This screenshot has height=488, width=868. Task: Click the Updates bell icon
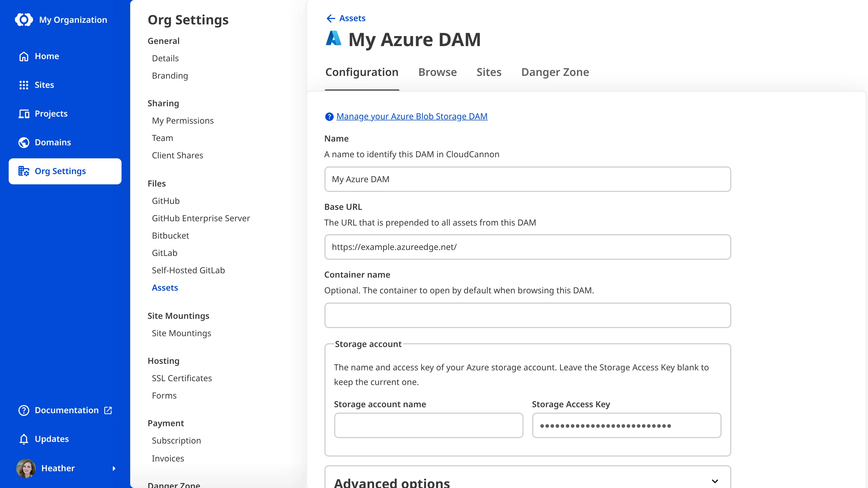[24, 439]
